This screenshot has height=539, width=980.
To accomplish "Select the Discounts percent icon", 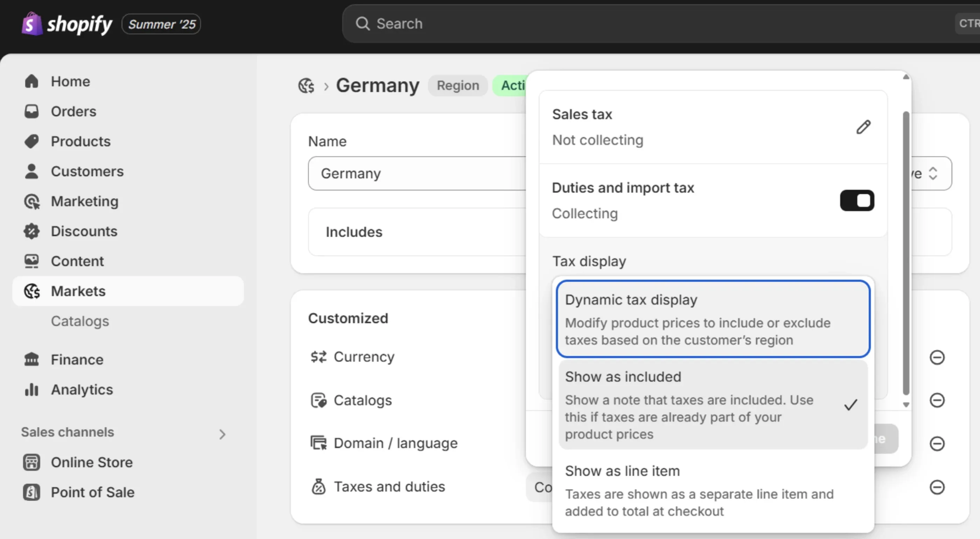I will click(x=31, y=231).
